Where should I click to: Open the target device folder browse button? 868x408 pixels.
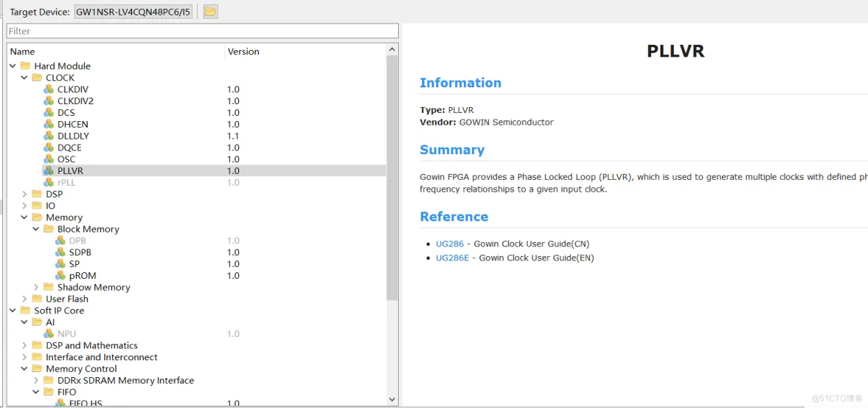coord(210,12)
